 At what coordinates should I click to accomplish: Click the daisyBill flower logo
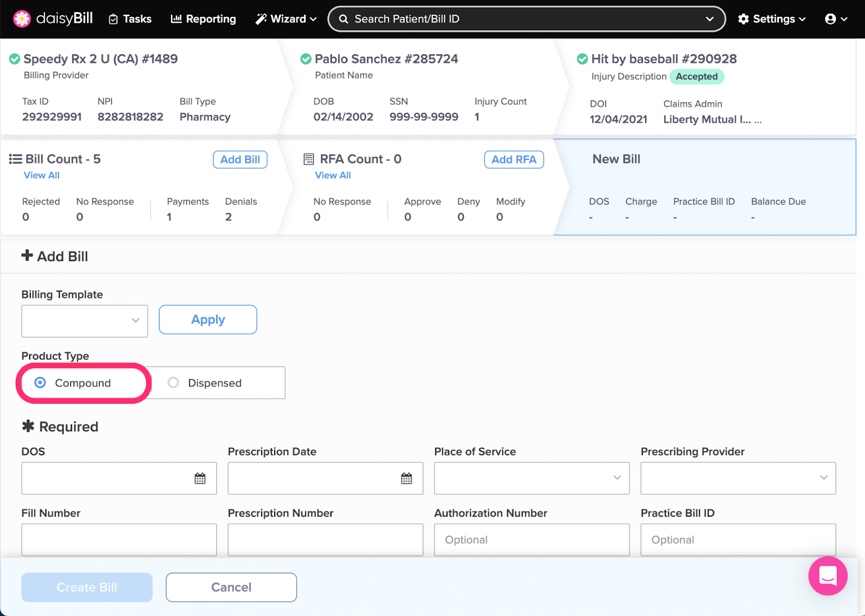coord(22,19)
